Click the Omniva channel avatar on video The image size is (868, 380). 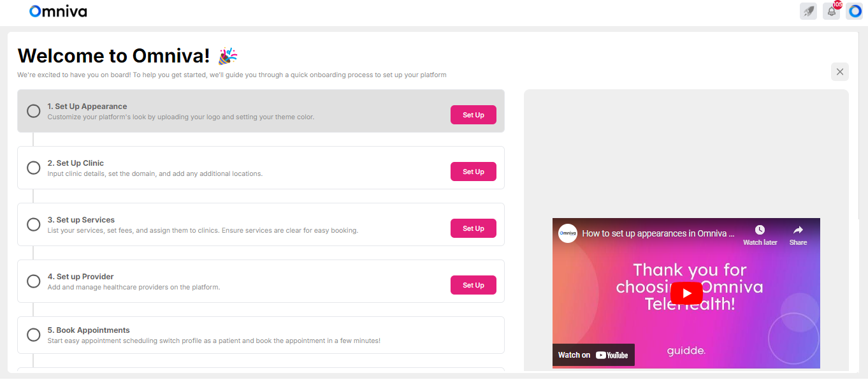click(568, 233)
